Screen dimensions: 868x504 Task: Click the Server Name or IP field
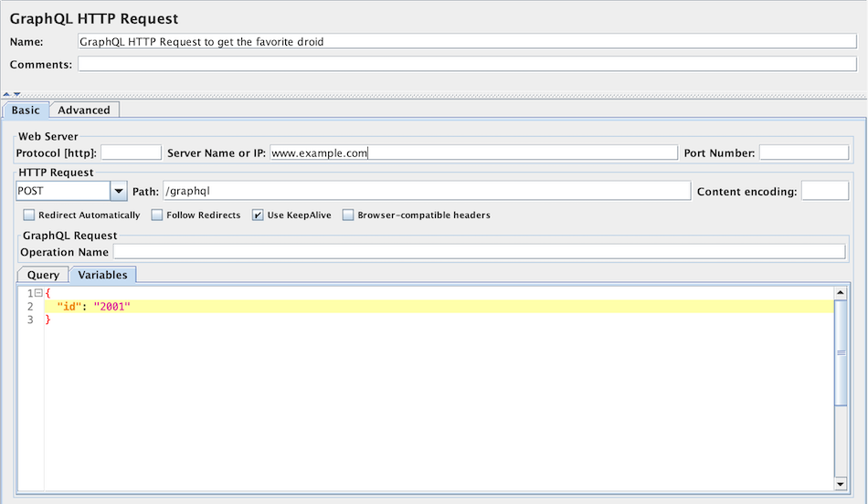coord(473,152)
